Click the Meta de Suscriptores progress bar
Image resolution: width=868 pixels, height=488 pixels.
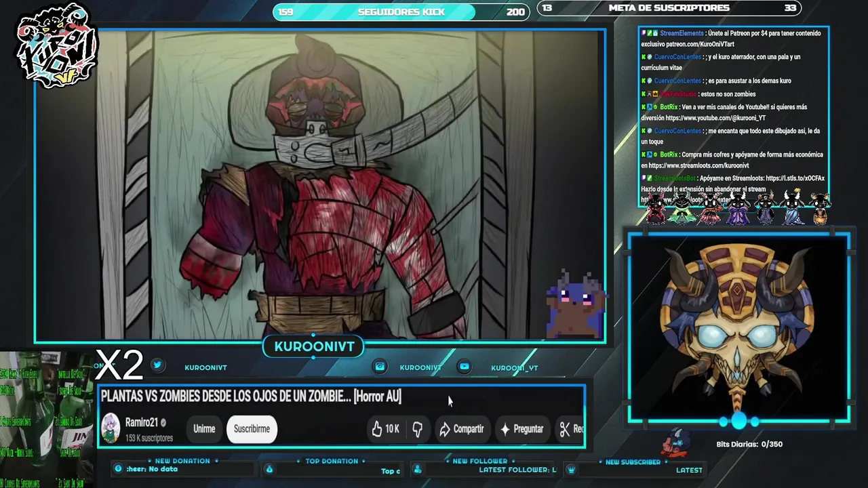(669, 8)
